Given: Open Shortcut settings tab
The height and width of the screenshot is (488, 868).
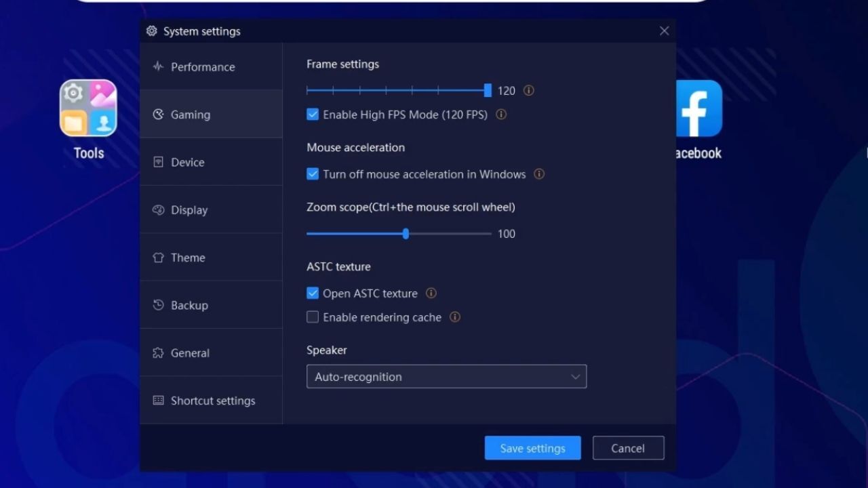Looking at the screenshot, I should pyautogui.click(x=211, y=401).
